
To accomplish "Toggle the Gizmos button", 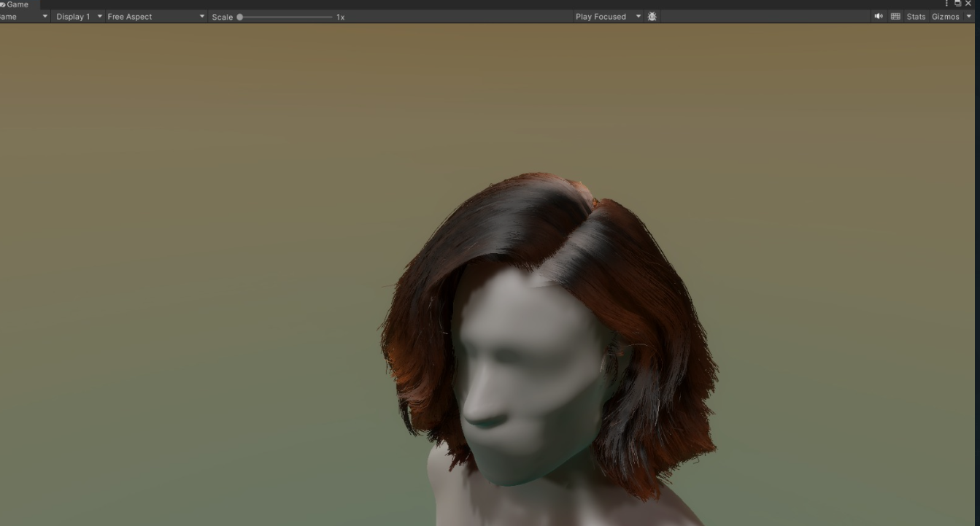I will [x=946, y=17].
